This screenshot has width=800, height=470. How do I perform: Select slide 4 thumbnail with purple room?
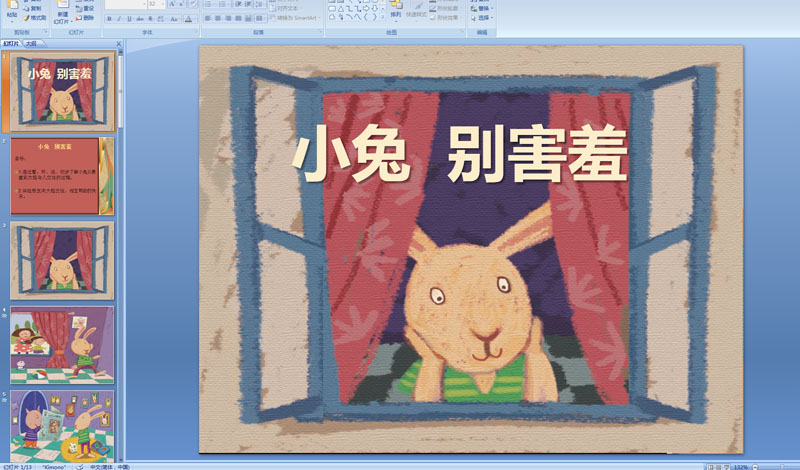[62, 345]
